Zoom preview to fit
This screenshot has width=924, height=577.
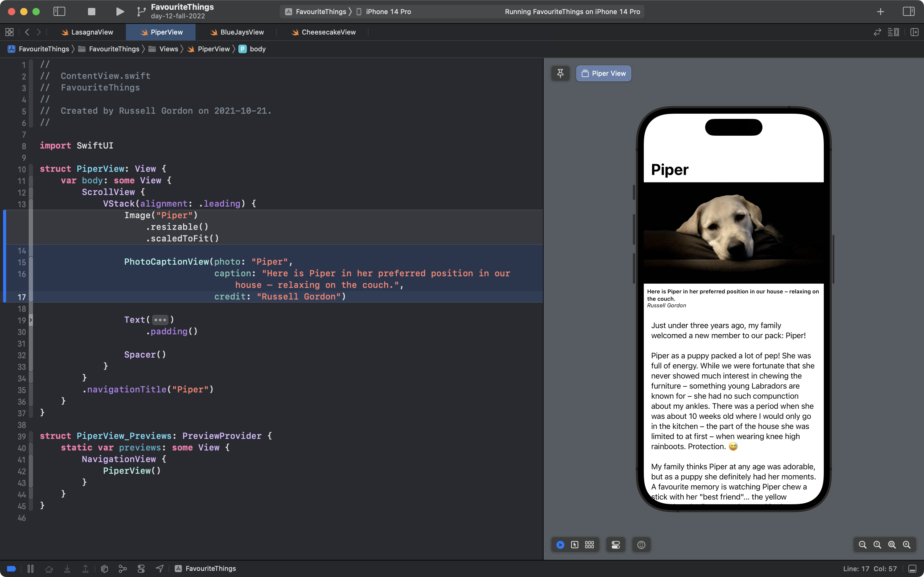coord(892,545)
